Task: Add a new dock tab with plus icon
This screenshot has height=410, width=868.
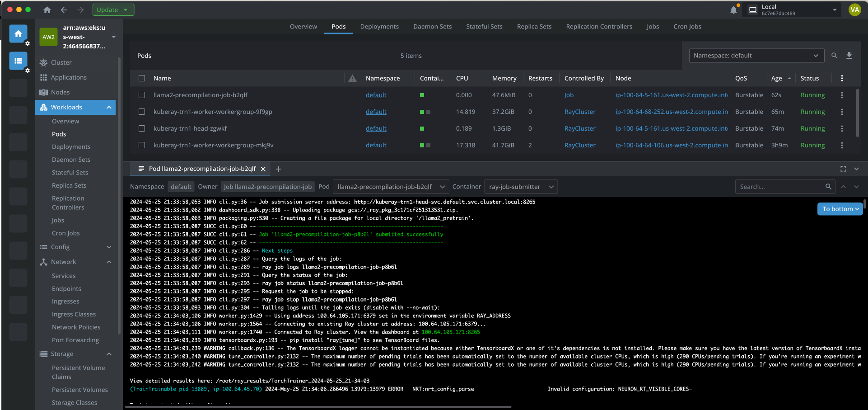Action: 279,169
